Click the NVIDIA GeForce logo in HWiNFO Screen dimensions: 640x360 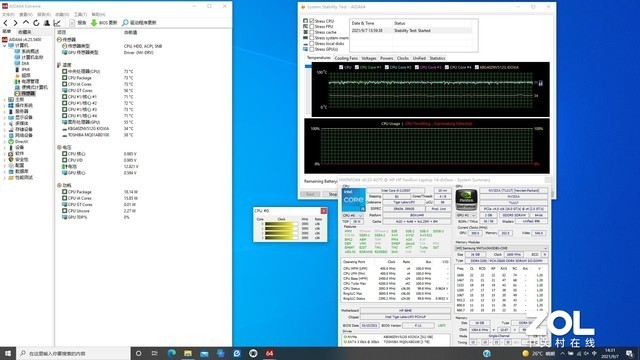(466, 200)
